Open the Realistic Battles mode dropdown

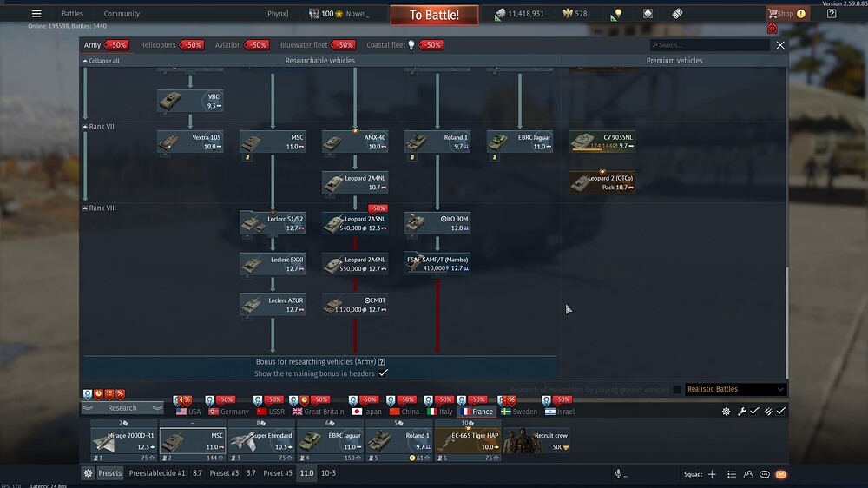(x=736, y=389)
